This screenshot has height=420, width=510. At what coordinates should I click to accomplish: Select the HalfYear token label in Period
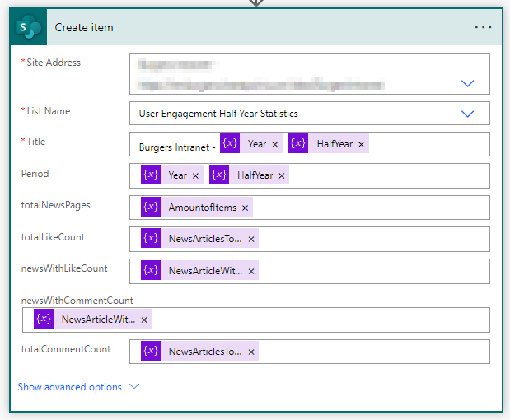tap(255, 175)
